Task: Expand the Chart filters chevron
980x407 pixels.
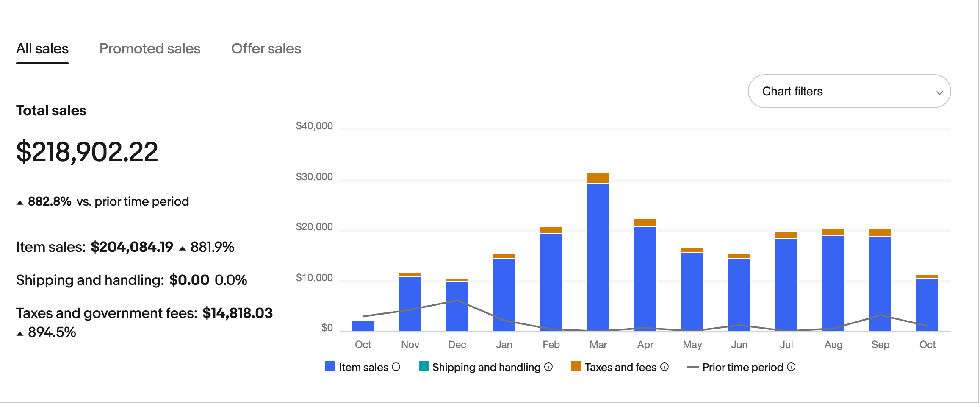Action: coord(939,92)
